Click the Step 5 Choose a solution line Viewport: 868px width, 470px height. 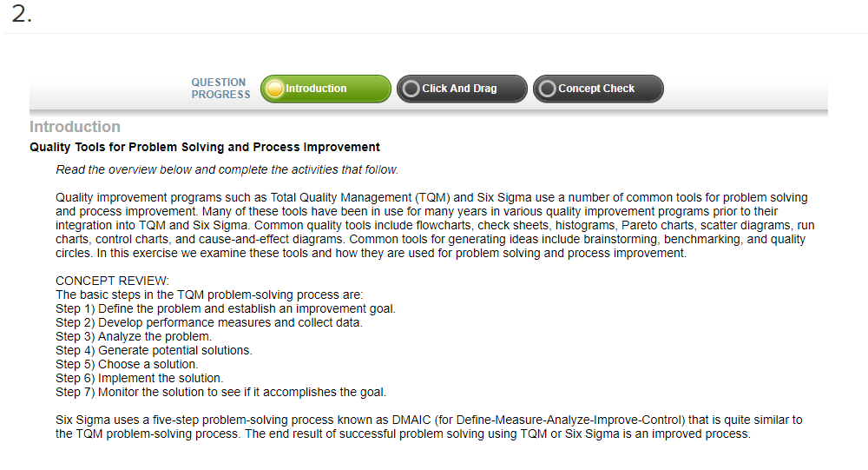click(x=127, y=364)
